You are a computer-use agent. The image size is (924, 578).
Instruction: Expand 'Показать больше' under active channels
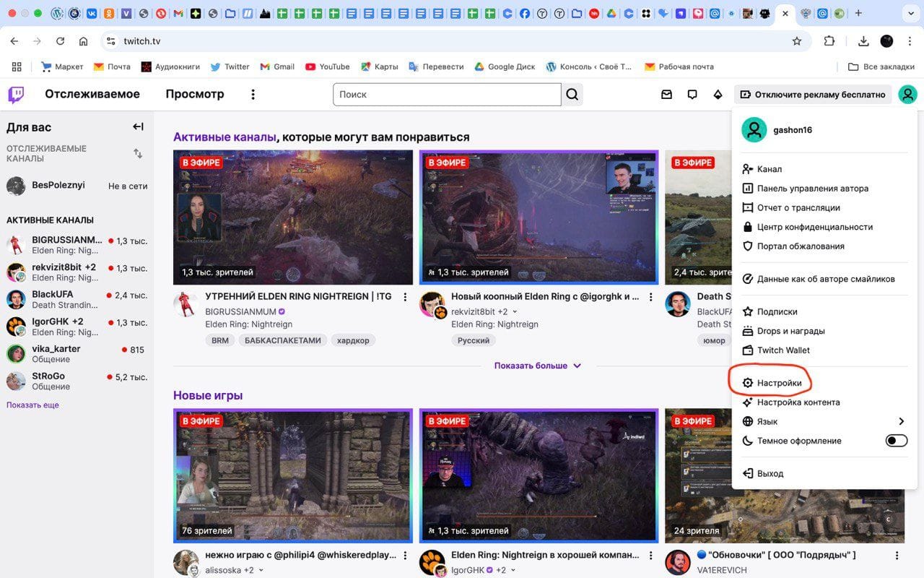pyautogui.click(x=537, y=366)
